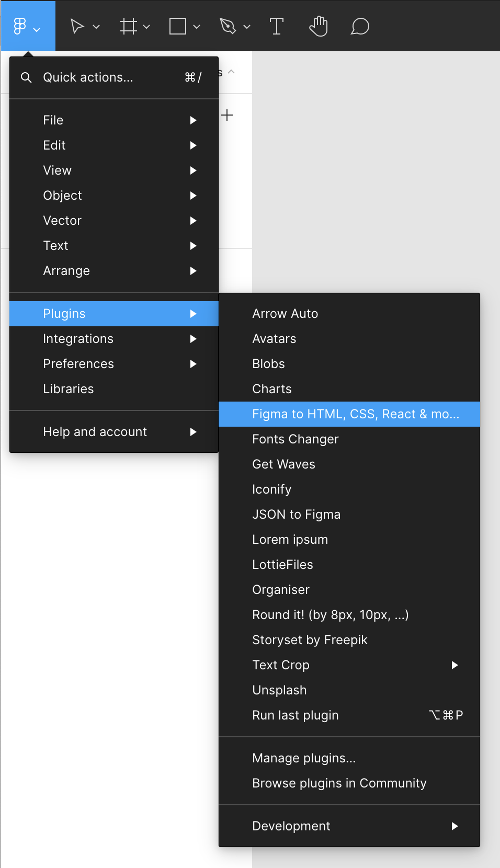Launch the Unsplash plugin
Image resolution: width=500 pixels, height=868 pixels.
(x=279, y=690)
